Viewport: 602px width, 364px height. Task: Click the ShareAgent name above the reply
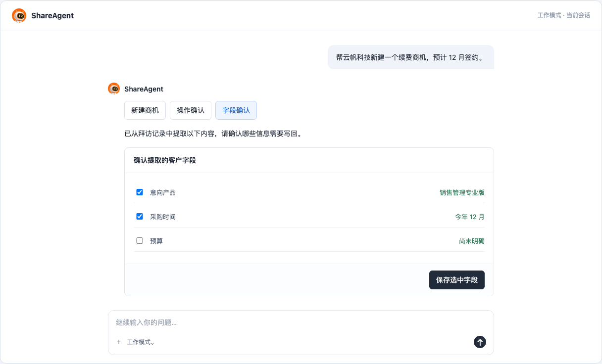click(x=144, y=89)
